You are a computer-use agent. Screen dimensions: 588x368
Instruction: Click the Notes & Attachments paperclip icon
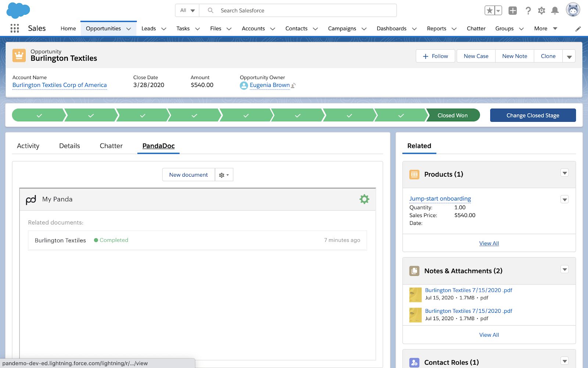(414, 271)
